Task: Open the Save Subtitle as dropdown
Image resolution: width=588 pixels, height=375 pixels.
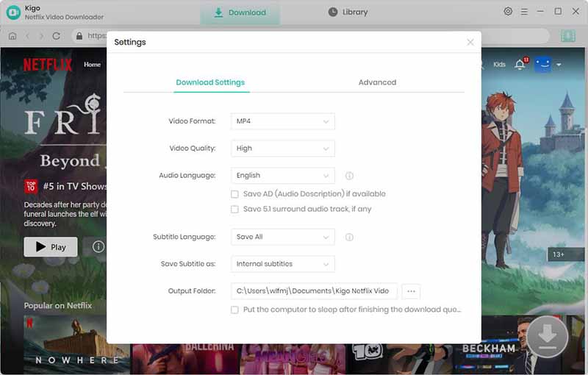Action: [x=283, y=264]
